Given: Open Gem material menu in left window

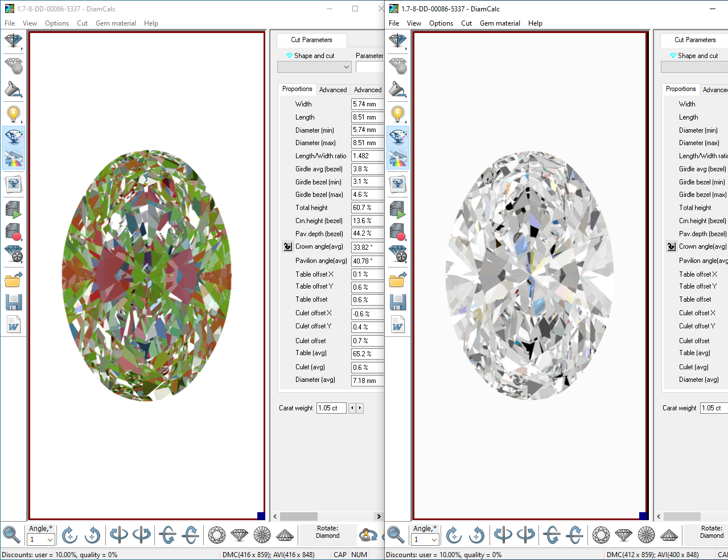Looking at the screenshot, I should [116, 23].
